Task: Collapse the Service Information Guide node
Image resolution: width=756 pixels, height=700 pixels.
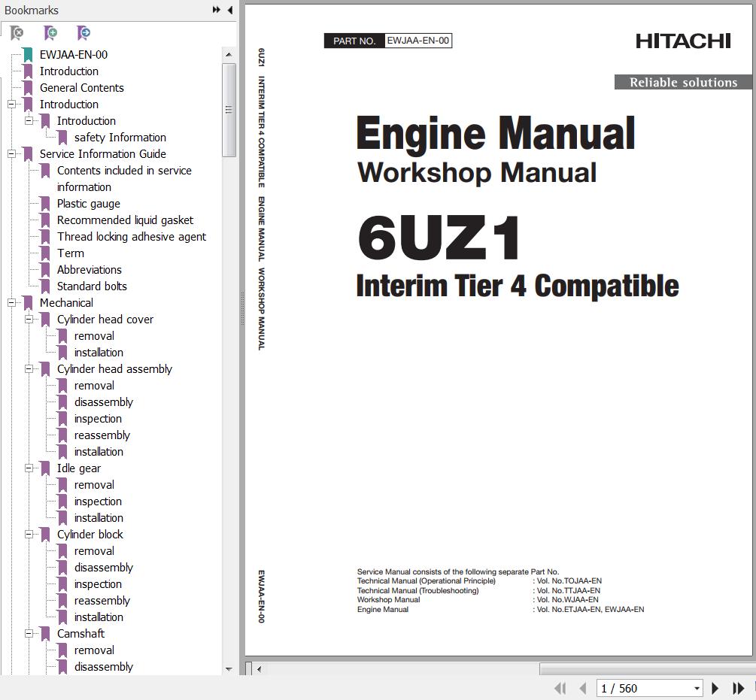Action: pyautogui.click(x=12, y=154)
